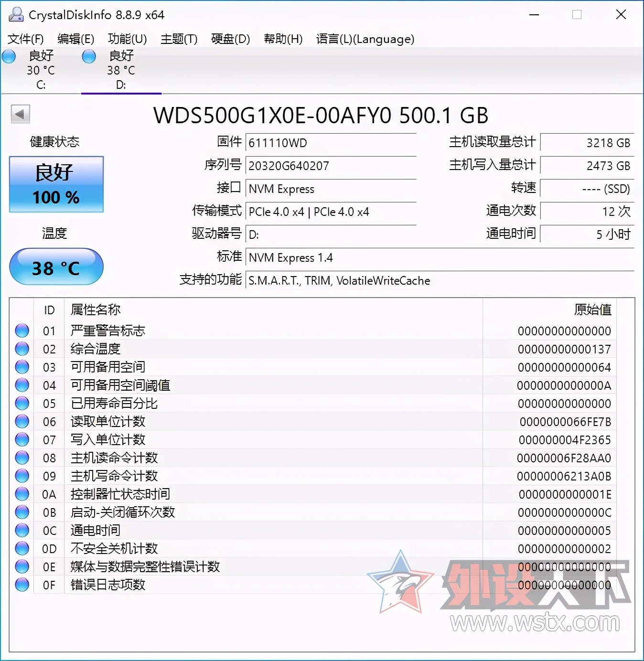Open the 主题(T) menu
The width and height of the screenshot is (644, 661).
(x=178, y=39)
